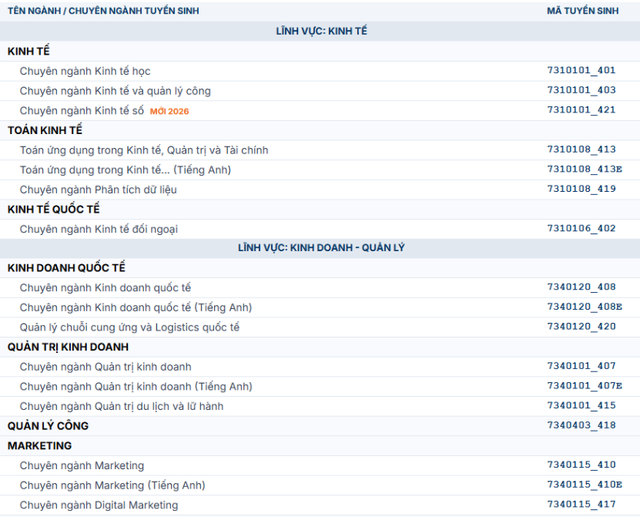
Task: Click the "QUẢN LÝ CÔNG" major heading
Action: tap(48, 426)
